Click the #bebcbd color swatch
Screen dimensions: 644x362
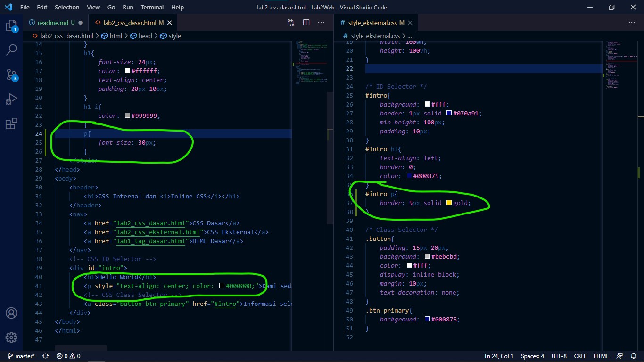point(427,257)
